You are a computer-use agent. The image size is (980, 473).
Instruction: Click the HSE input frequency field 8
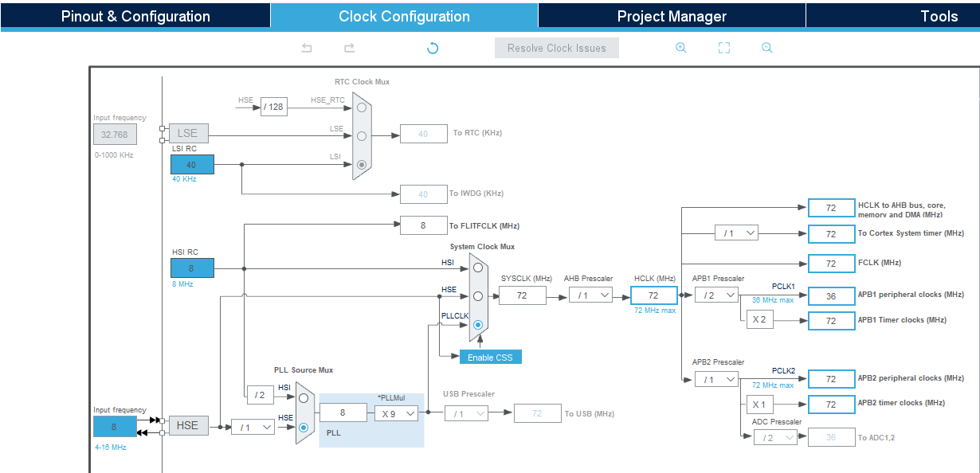coord(115,427)
